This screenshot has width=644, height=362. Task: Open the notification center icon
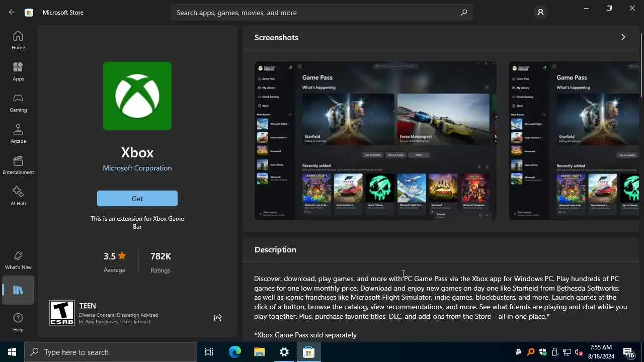click(629, 352)
